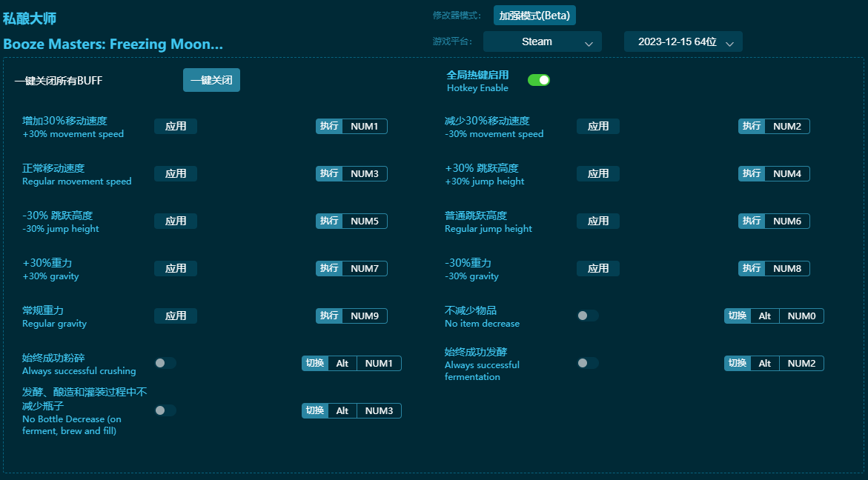Open the Steam platform dropdown
The width and height of the screenshot is (868, 480).
(542, 41)
